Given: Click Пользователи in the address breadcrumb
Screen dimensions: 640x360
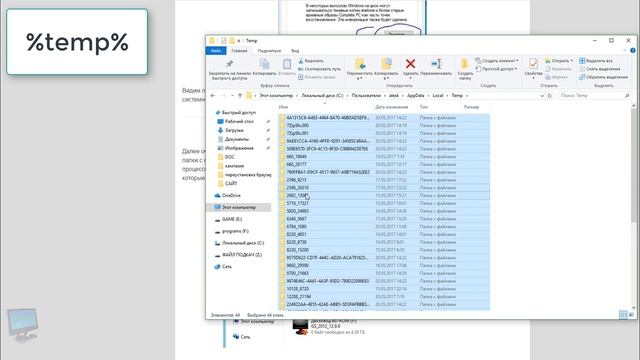Looking at the screenshot, I should pos(366,96).
